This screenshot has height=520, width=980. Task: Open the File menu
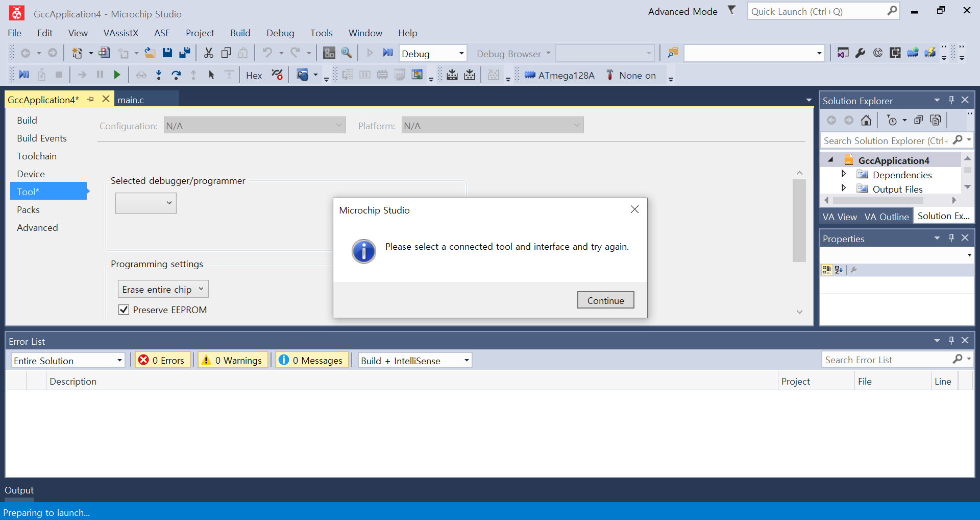point(14,33)
